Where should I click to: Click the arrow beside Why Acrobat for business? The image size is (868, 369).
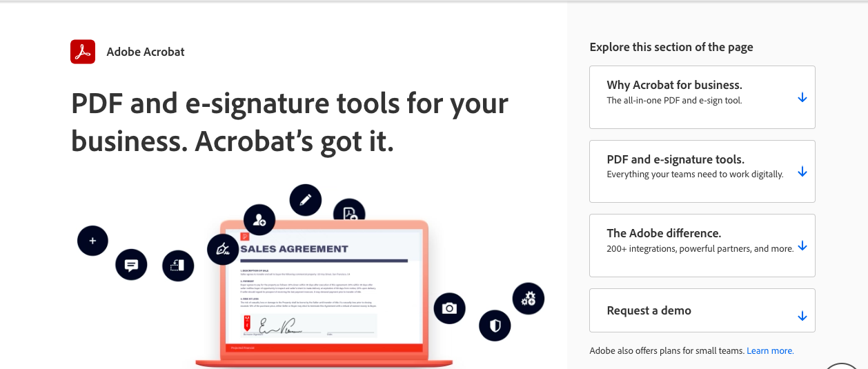[802, 98]
